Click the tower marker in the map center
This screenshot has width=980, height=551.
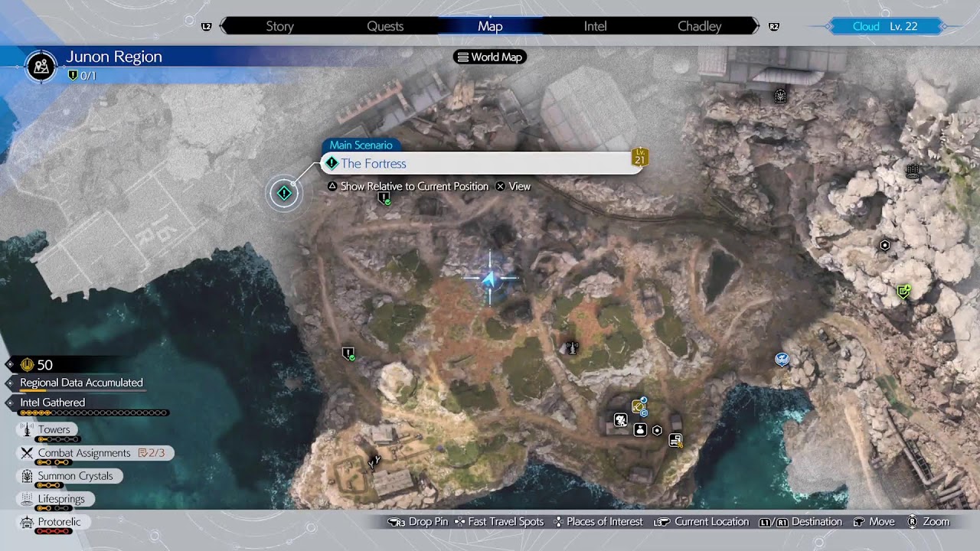pyautogui.click(x=571, y=348)
